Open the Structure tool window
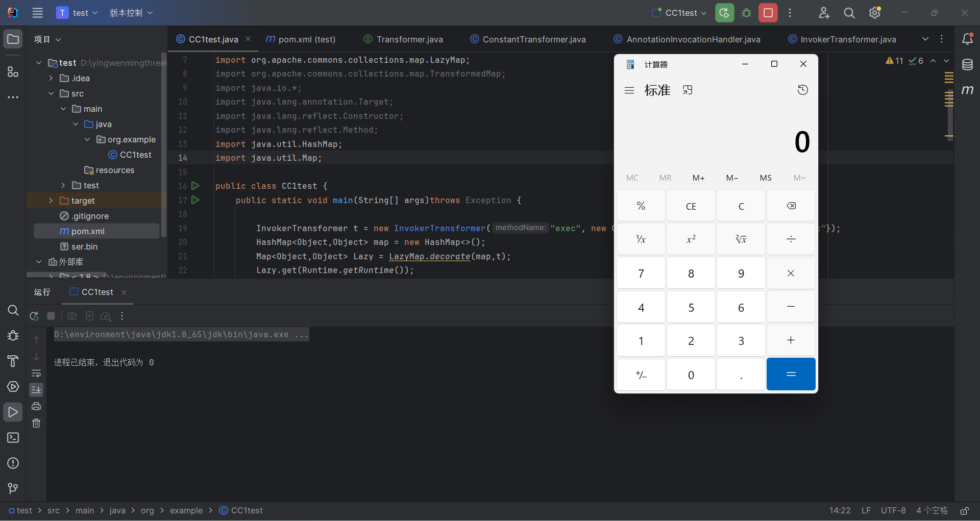Screen dimensions: 980x521 coord(13,72)
